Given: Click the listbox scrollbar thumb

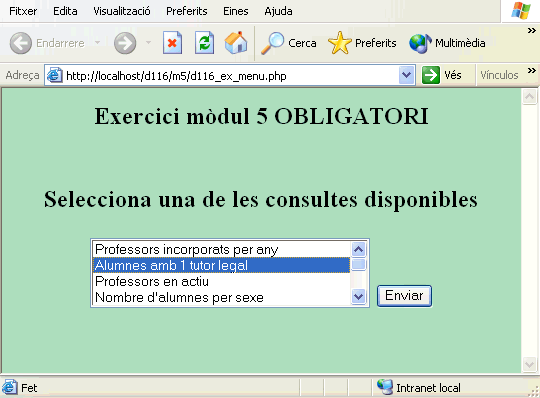Looking at the screenshot, I should coord(359,264).
